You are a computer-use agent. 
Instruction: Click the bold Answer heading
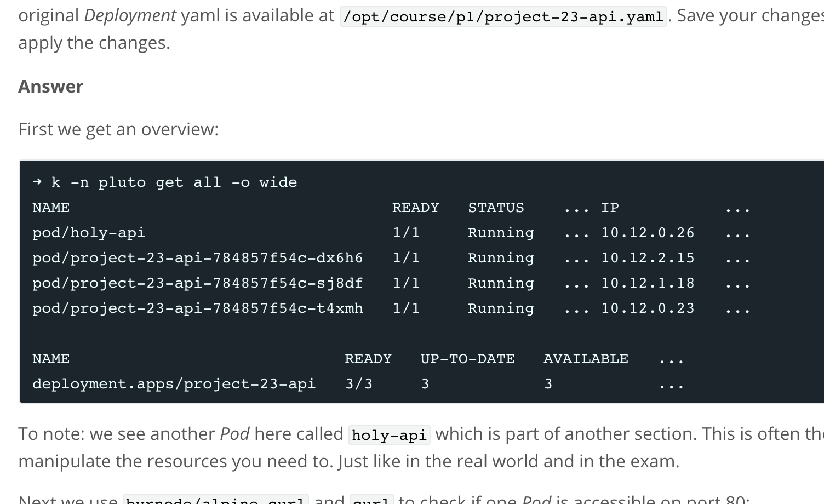51,87
